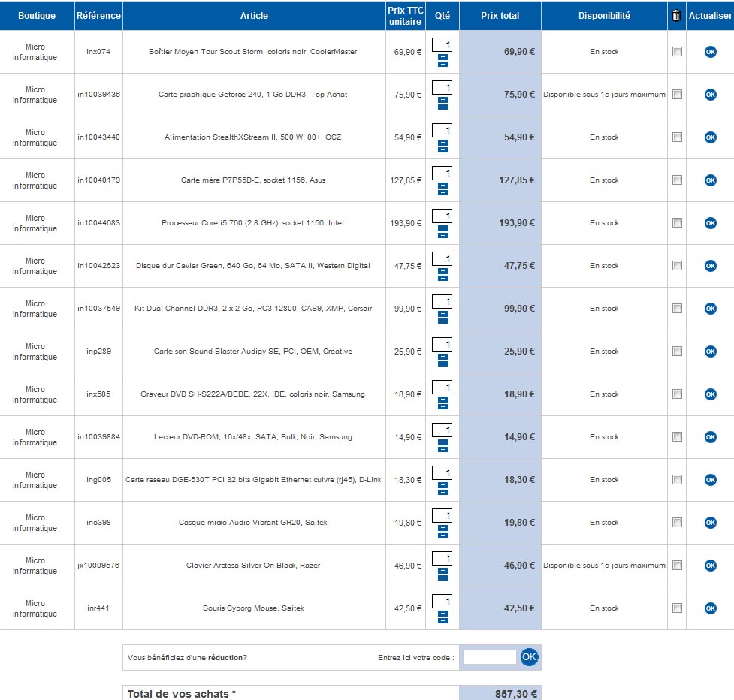
Task: Tick delete checkbox for Carte mère P7P55D-E
Action: point(677,180)
